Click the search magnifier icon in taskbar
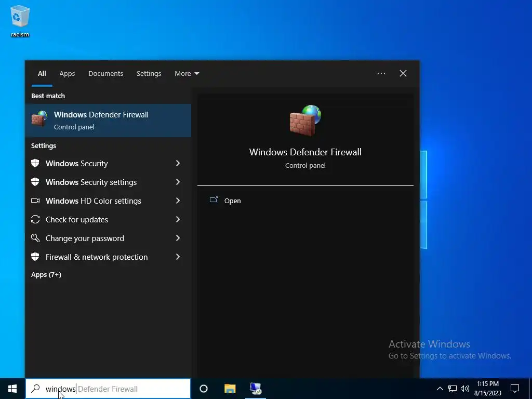 [x=36, y=389]
